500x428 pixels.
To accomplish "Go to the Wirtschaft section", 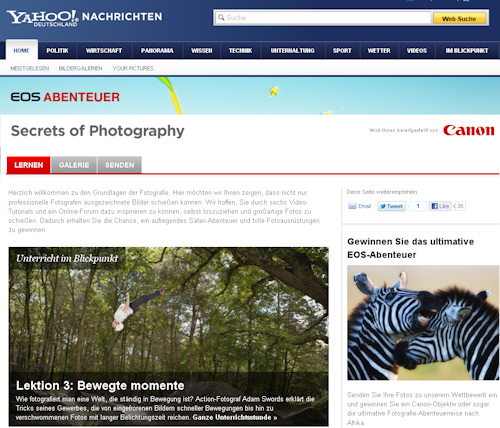I will coord(104,51).
